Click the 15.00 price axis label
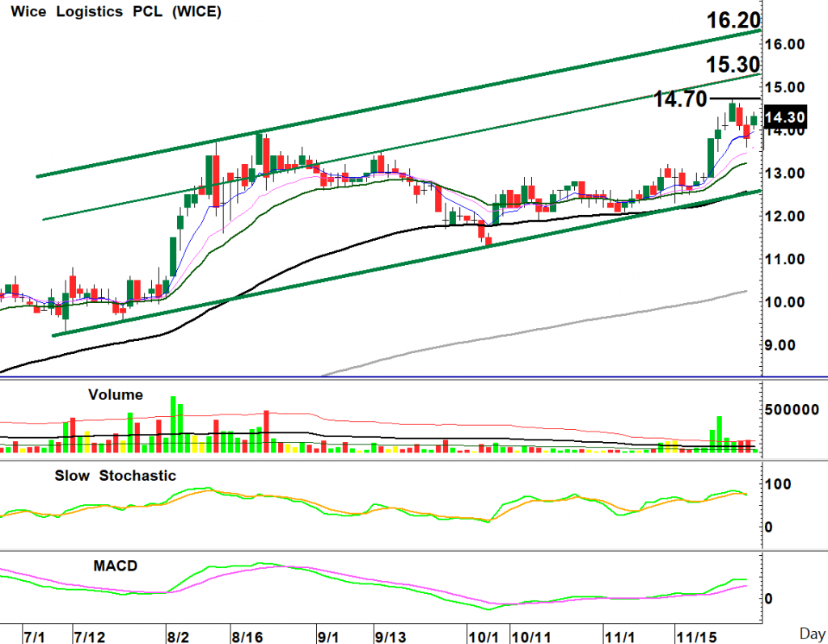The image size is (828, 644). tap(785, 87)
